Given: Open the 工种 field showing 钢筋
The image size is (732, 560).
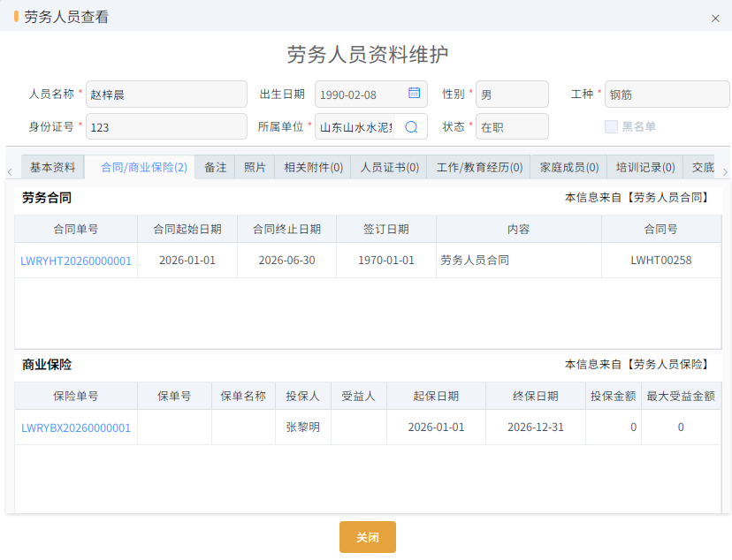Looking at the screenshot, I should 667,95.
